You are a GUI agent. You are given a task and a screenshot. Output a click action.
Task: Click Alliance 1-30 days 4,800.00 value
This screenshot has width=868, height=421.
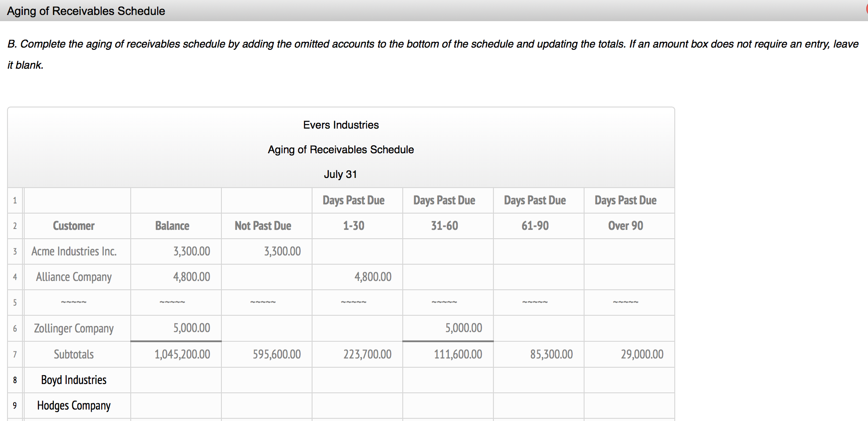373,277
